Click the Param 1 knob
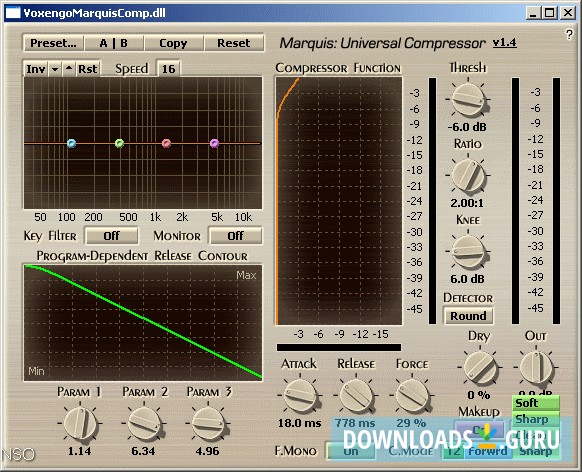The image size is (582, 472). click(x=80, y=423)
